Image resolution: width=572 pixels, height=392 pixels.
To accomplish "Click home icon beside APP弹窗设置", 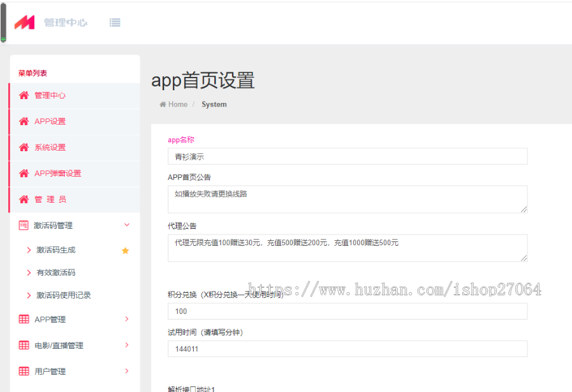I will (x=24, y=173).
